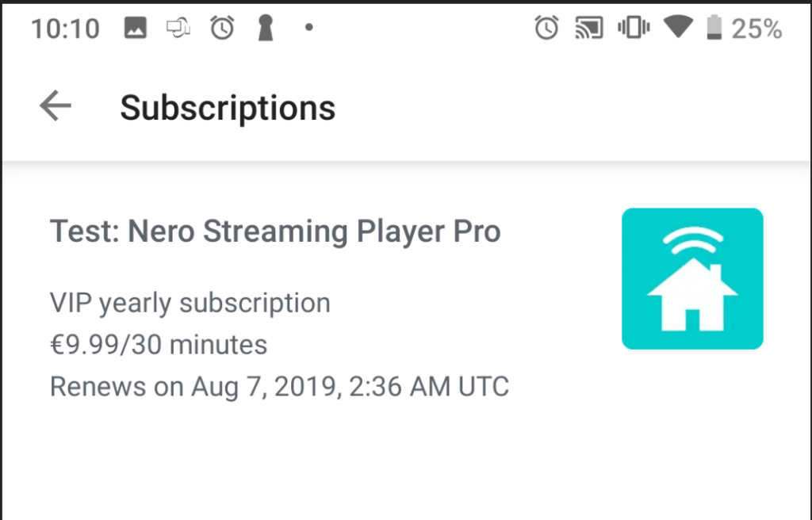Tap the alarm notification icon on the left
This screenshot has width=812, height=520.
[222, 28]
